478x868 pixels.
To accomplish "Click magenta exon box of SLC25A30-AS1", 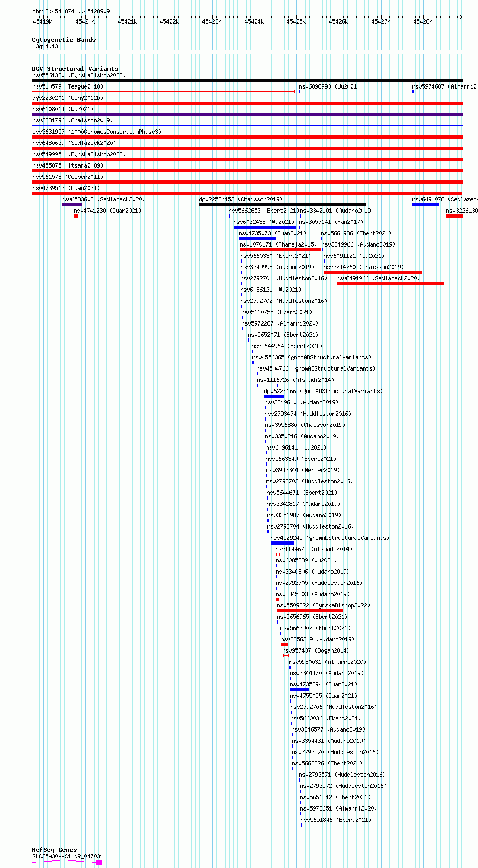I will tap(99, 863).
